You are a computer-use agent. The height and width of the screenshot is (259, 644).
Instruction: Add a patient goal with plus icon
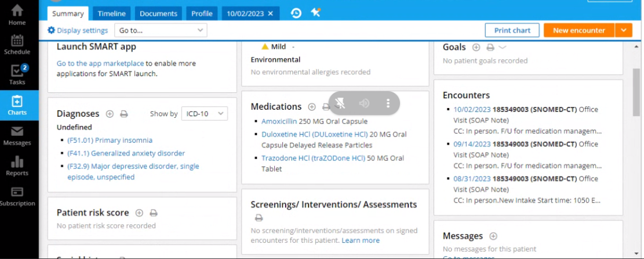[x=476, y=48]
